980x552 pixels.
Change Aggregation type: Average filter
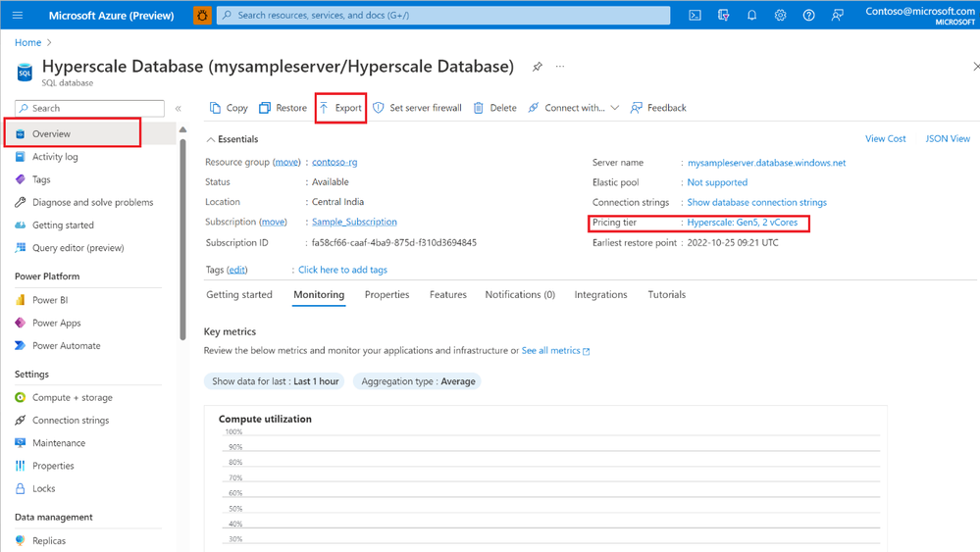pyautogui.click(x=418, y=381)
